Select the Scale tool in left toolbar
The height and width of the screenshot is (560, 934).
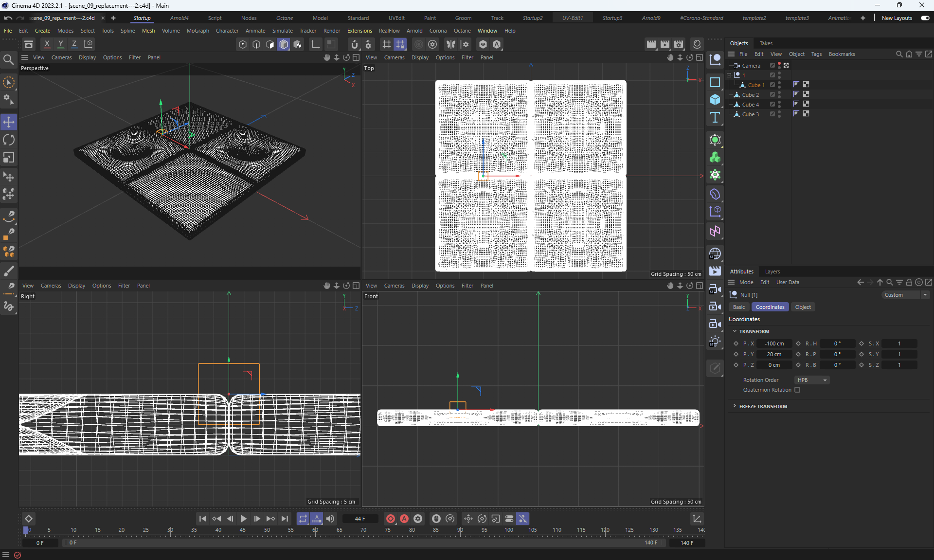click(9, 158)
